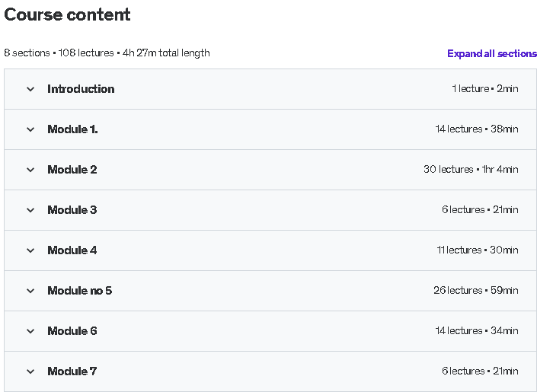Select the Module 1. section title
Image resolution: width=537 pixels, height=392 pixels.
(x=72, y=129)
